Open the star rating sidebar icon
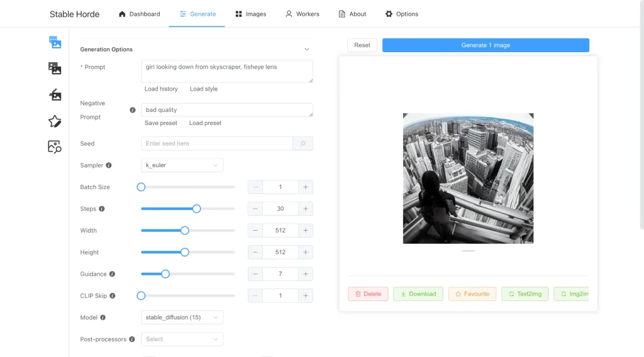Image resolution: width=644 pixels, height=357 pixels. [55, 121]
